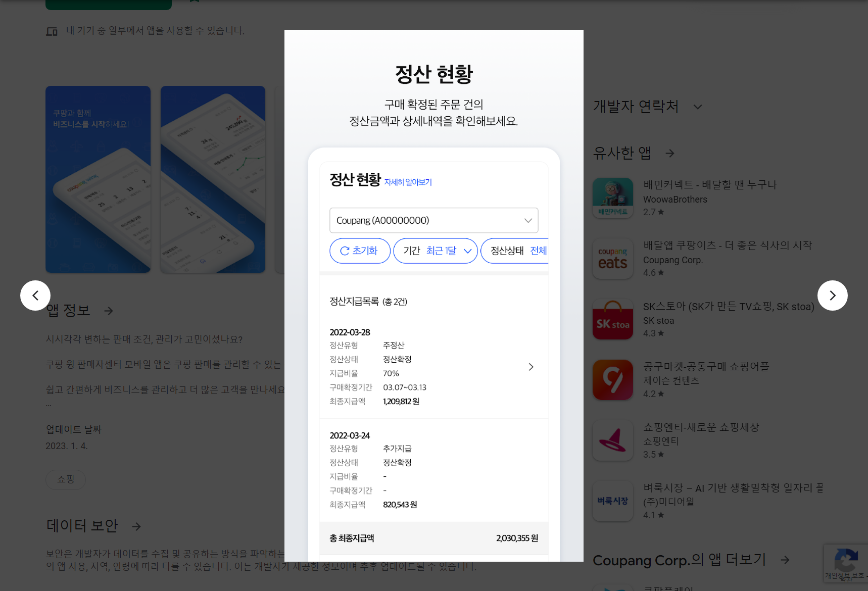Select the 쿠팡이츠 (coupang eats) app icon
Viewport: 868px width, 591px height.
(x=612, y=258)
